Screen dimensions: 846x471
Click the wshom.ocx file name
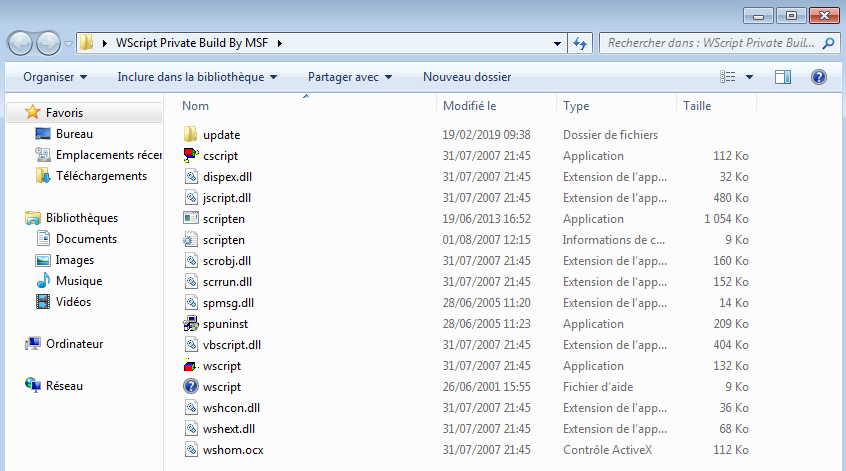(x=233, y=450)
